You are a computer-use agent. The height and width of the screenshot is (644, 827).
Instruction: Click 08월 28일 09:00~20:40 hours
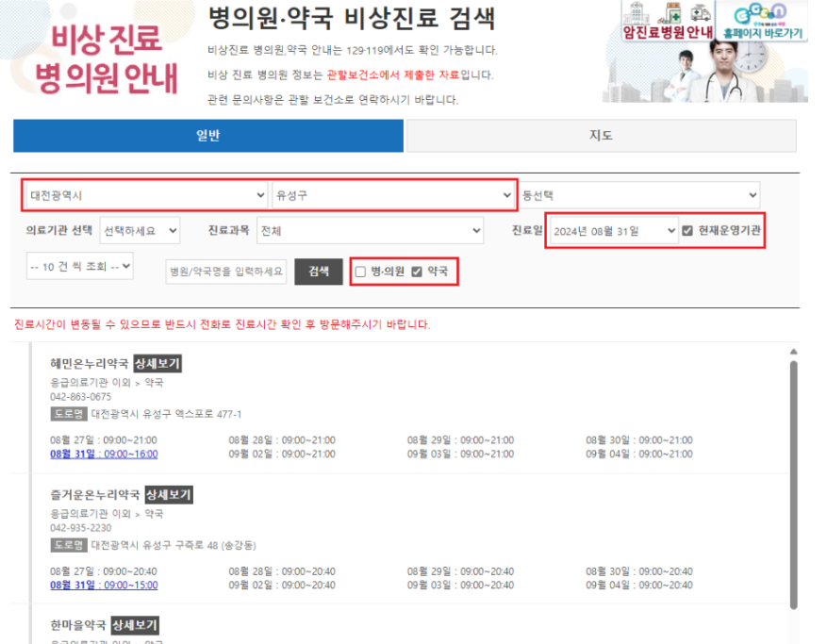point(282,571)
